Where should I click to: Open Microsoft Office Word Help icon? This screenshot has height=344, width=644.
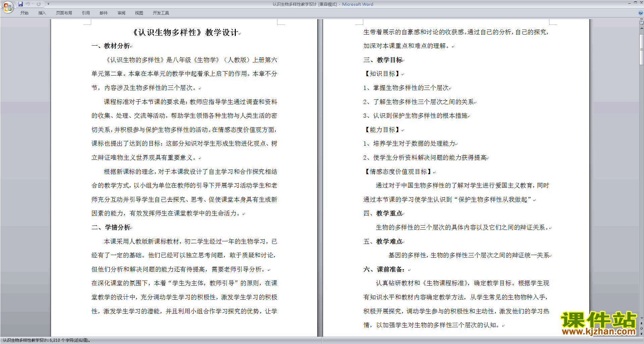pos(641,13)
